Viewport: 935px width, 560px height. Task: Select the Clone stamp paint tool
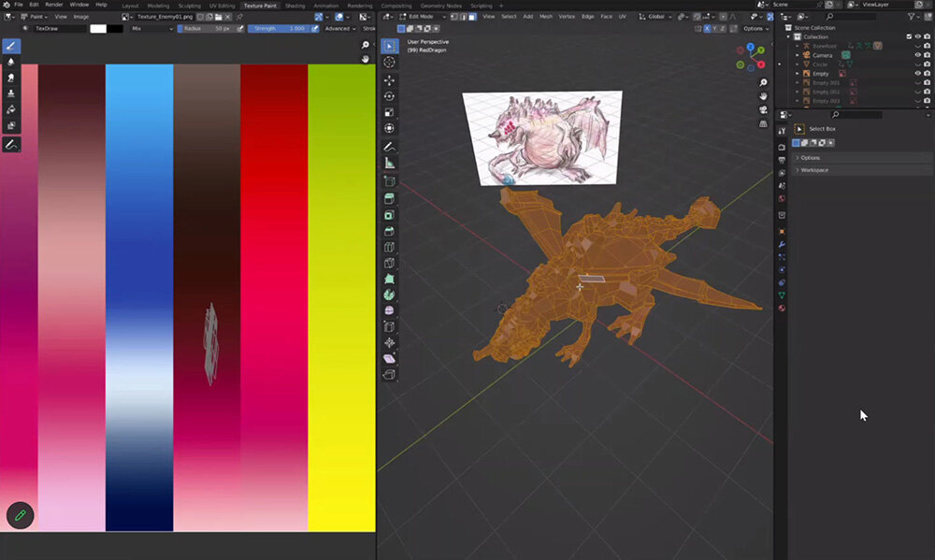click(11, 93)
